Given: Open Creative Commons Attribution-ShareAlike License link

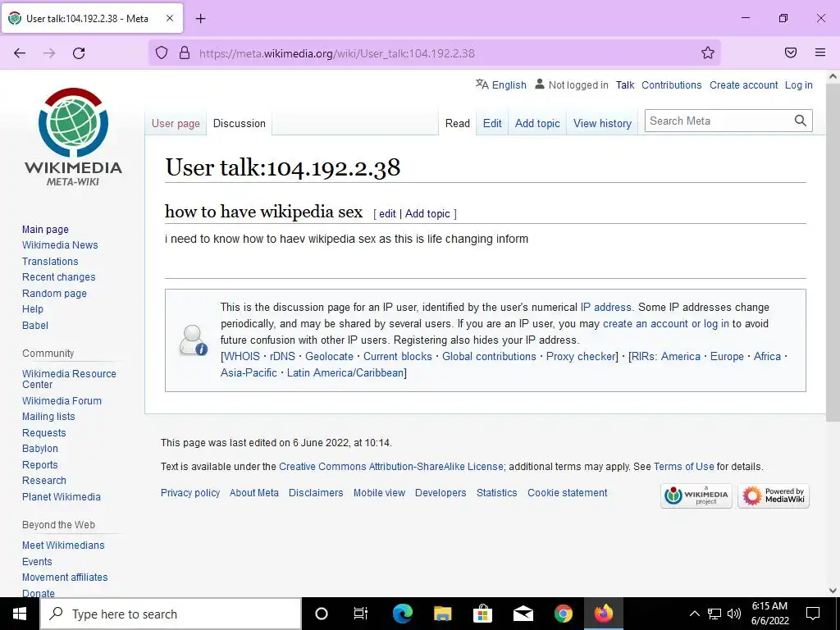Looking at the screenshot, I should (391, 467).
